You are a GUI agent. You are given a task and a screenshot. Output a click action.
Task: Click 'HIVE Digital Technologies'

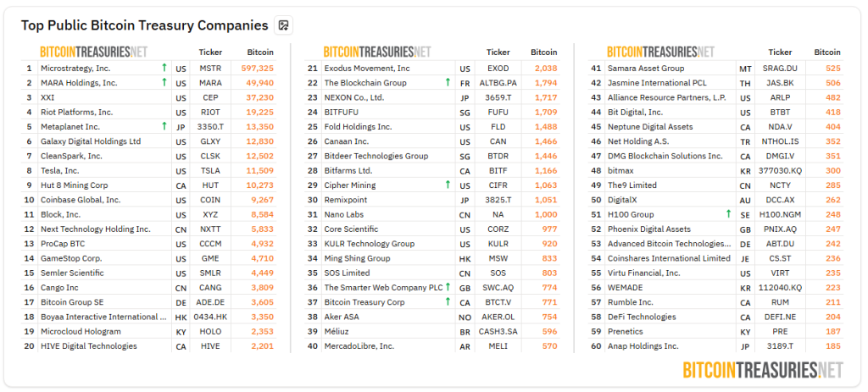coord(88,346)
